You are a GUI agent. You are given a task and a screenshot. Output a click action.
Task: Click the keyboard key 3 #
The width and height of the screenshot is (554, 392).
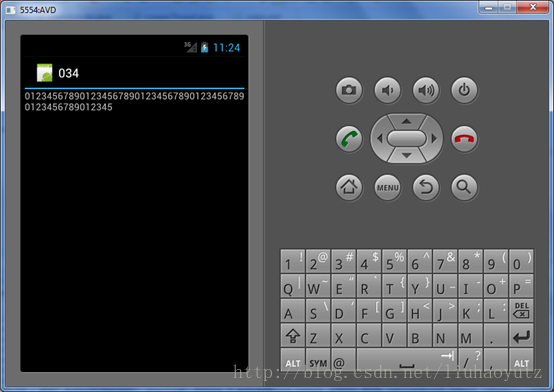pyautogui.click(x=343, y=261)
